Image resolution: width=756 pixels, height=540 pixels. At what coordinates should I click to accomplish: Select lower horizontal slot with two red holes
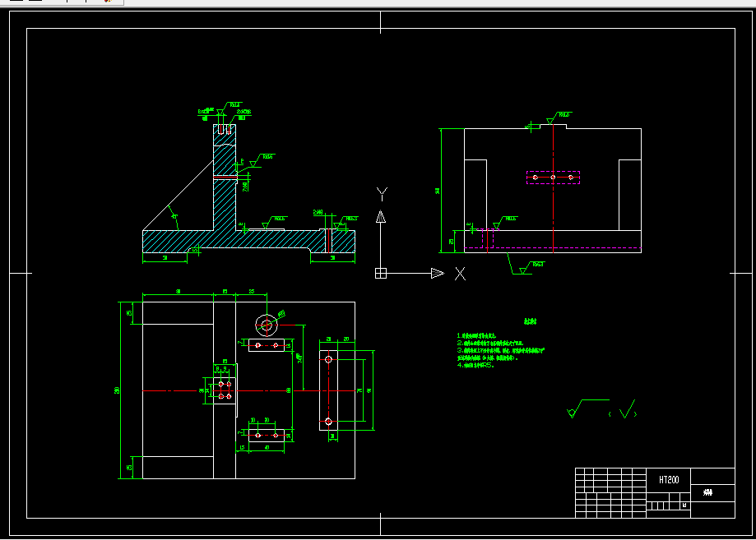(267, 436)
